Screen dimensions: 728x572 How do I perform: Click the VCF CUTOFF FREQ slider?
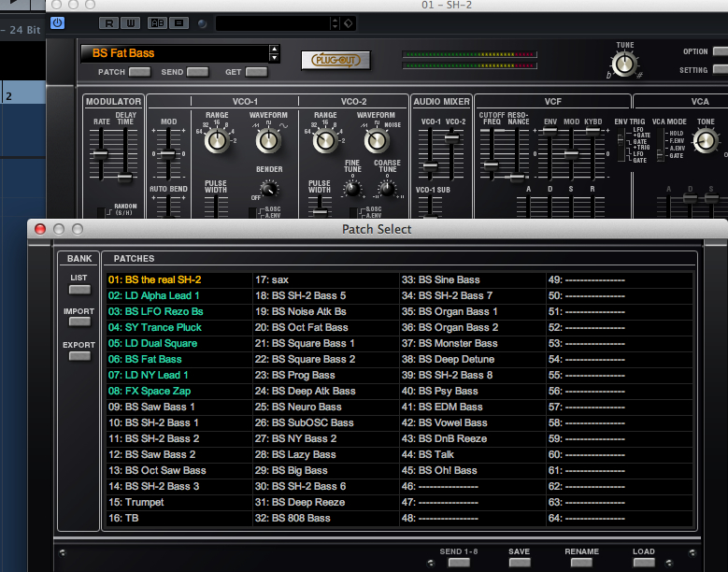point(491,164)
